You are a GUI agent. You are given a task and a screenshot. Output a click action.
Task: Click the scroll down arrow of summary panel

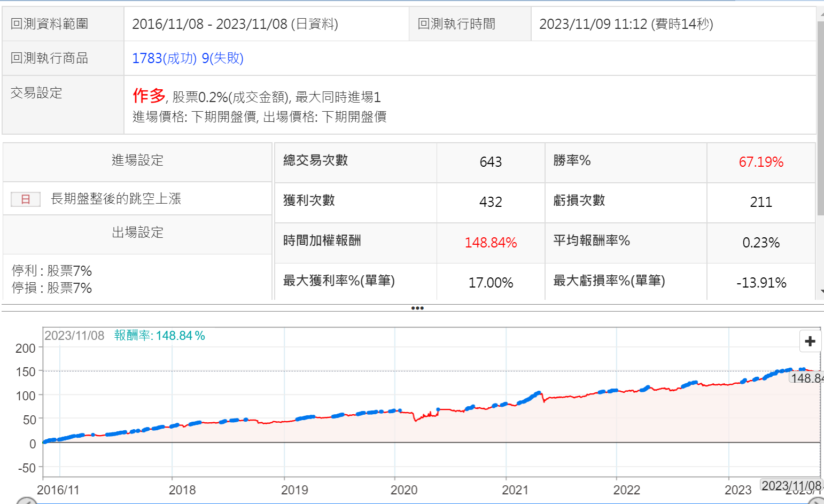click(x=821, y=292)
